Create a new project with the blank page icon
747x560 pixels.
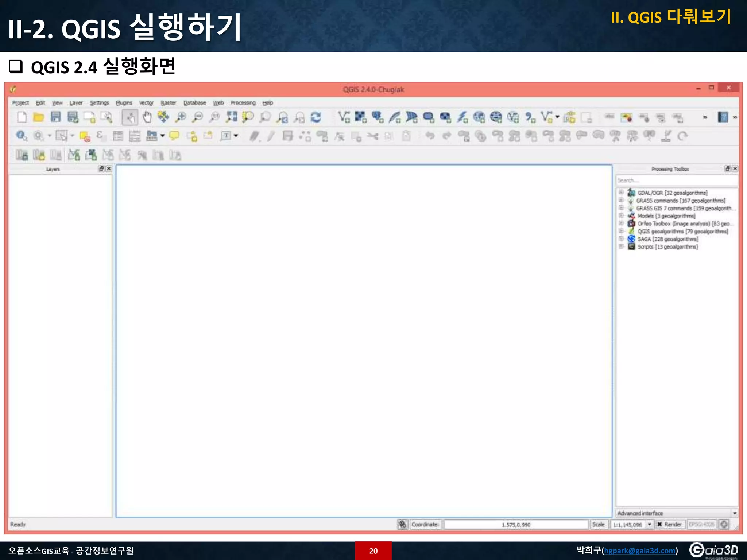[x=22, y=117]
